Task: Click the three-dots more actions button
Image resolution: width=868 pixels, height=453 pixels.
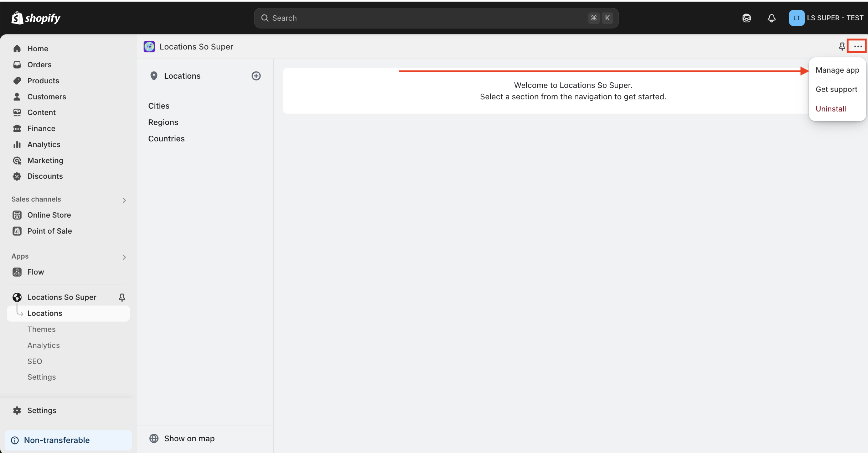Action: [858, 47]
